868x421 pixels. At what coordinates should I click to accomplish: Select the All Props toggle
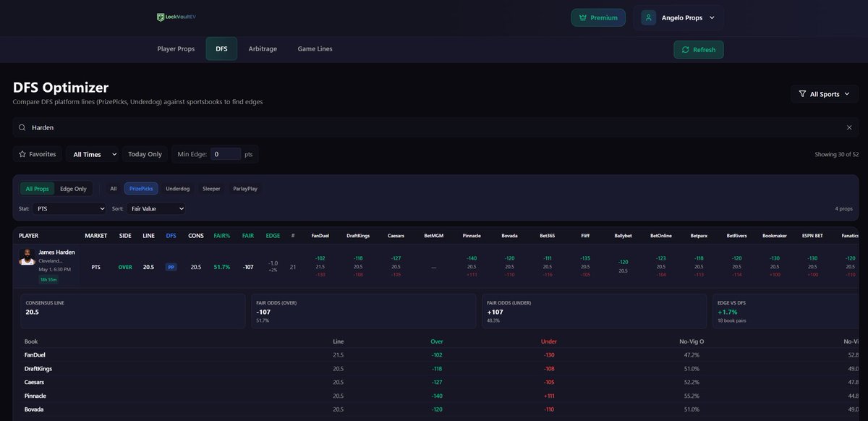38,189
